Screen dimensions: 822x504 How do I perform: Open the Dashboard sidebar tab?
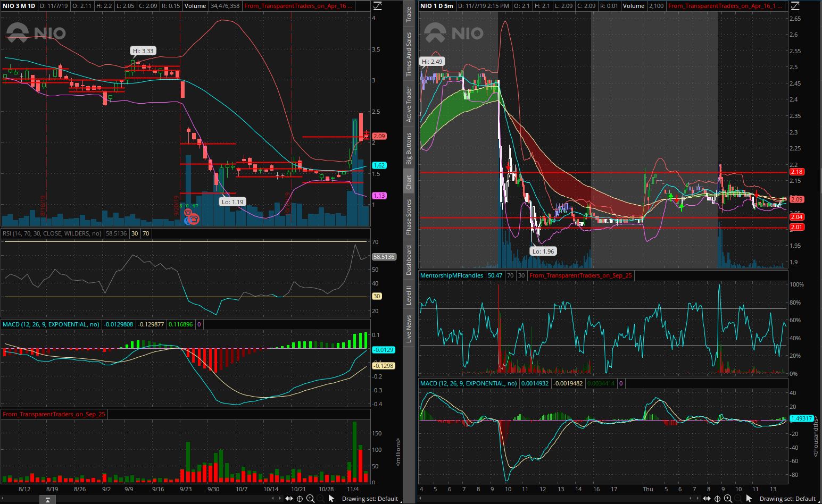pyautogui.click(x=409, y=259)
